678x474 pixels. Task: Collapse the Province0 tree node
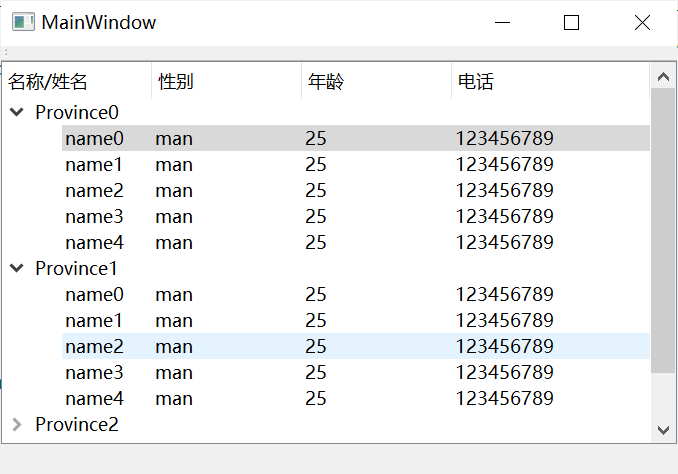[x=16, y=112]
